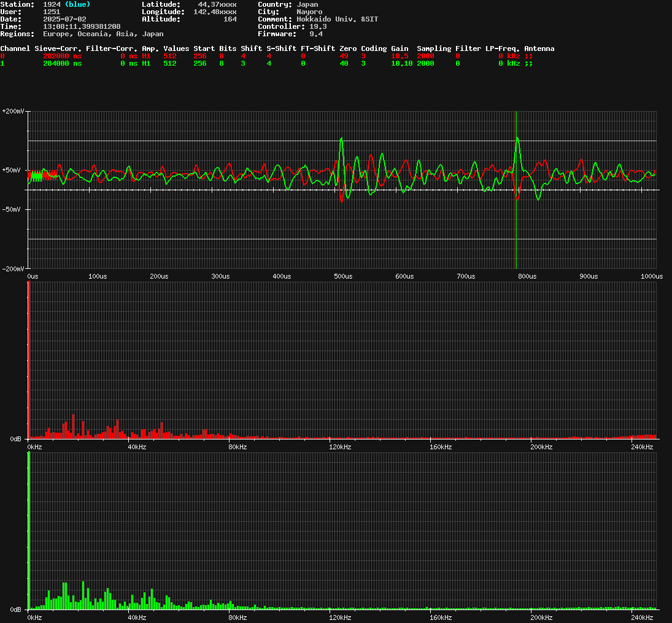Image resolution: width=672 pixels, height=623 pixels.
Task: Click the green channel zero value "40"
Action: point(343,63)
